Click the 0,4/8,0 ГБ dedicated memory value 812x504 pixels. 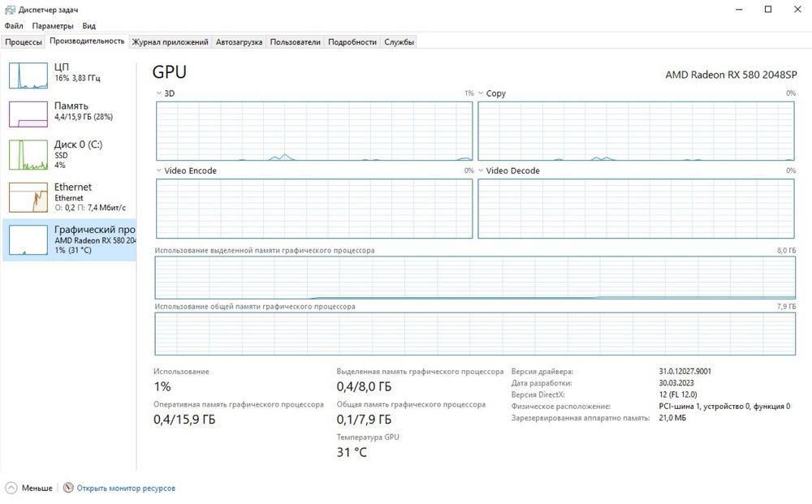(x=364, y=386)
